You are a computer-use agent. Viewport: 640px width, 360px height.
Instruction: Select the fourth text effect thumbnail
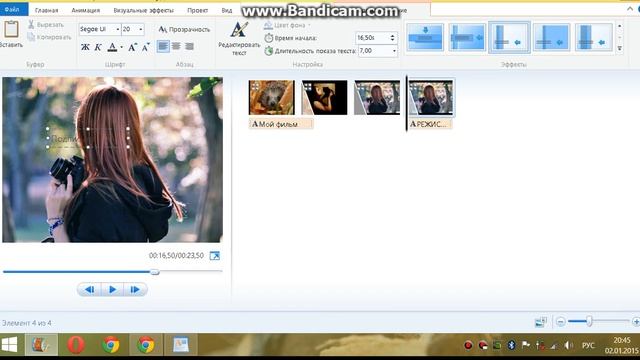coord(551,37)
